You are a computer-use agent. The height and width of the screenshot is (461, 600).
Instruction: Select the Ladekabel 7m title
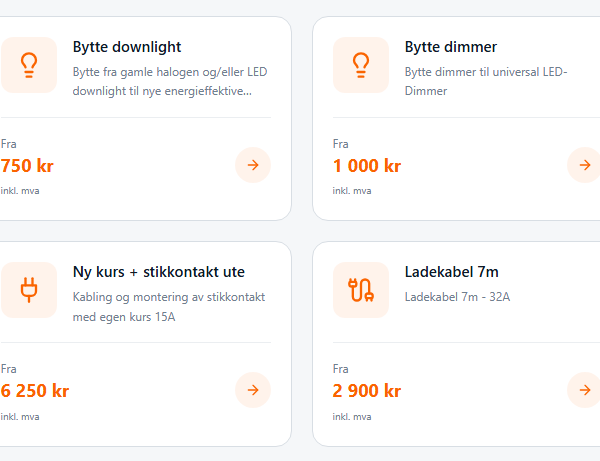point(452,272)
